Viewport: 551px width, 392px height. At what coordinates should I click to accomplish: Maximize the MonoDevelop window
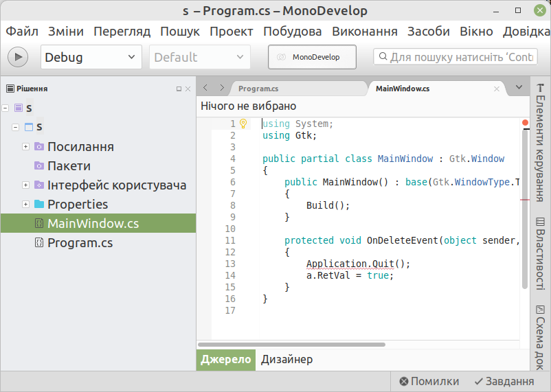pyautogui.click(x=518, y=10)
